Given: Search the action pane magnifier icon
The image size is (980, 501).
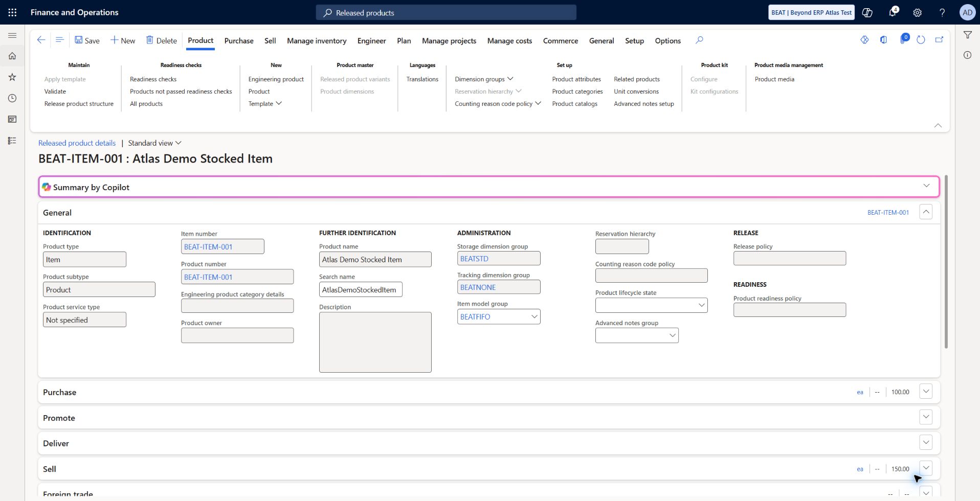Looking at the screenshot, I should [x=699, y=40].
